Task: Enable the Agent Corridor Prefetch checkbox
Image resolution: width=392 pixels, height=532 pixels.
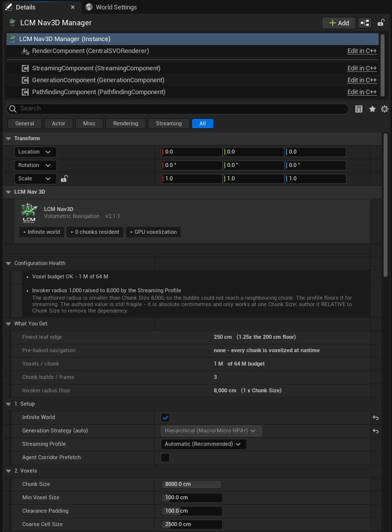Action: coord(165,458)
